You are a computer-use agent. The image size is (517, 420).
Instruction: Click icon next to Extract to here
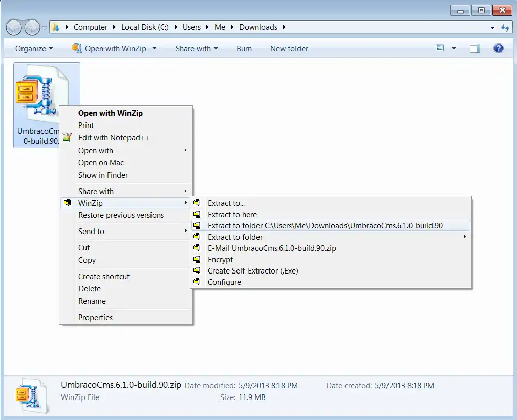[x=197, y=214]
